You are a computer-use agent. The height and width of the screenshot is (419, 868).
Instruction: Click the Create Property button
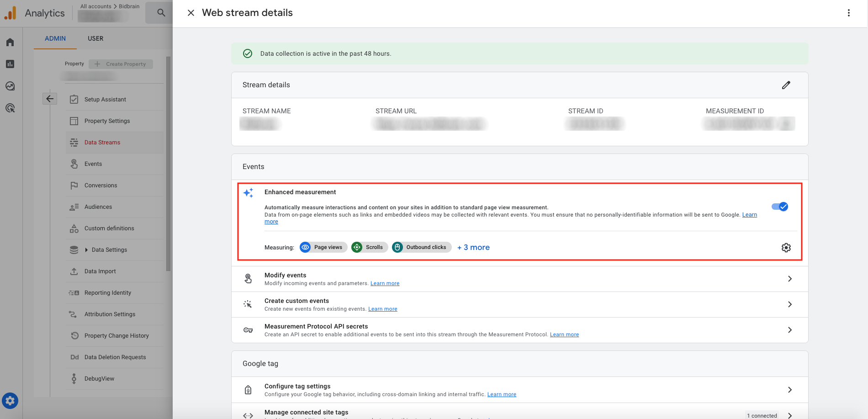(x=121, y=64)
